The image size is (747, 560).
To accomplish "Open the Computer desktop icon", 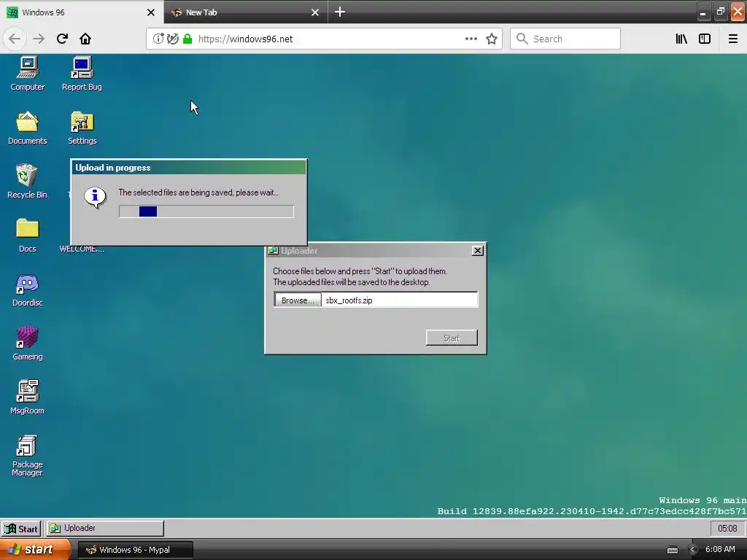I will click(x=27, y=74).
